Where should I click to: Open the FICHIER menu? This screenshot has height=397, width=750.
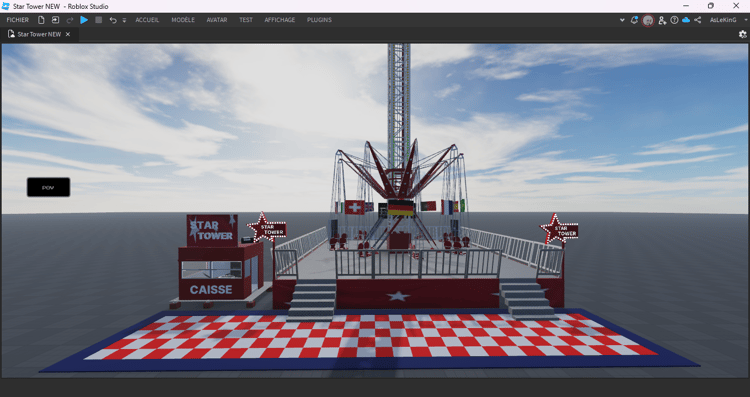click(18, 20)
